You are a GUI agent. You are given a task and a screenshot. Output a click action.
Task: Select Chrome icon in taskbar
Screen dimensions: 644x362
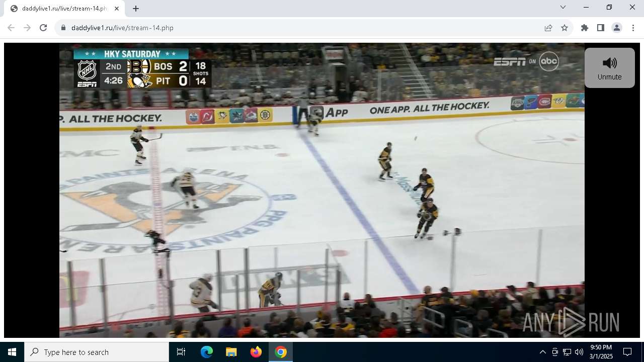[x=281, y=352]
